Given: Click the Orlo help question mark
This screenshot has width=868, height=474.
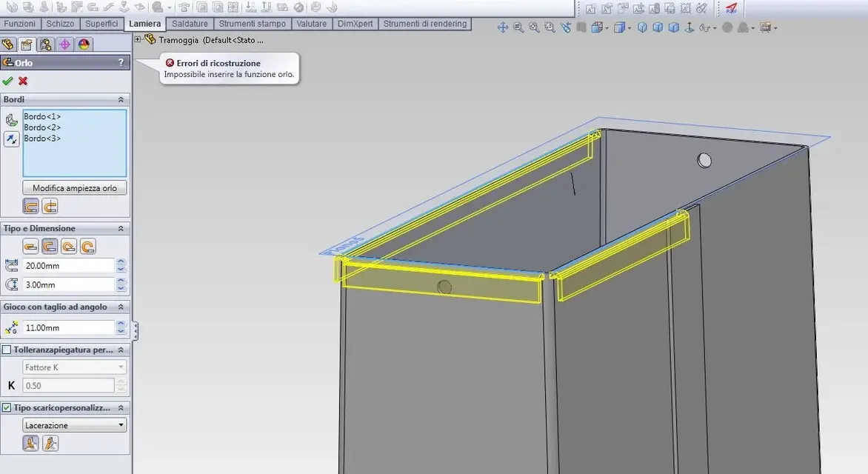Looking at the screenshot, I should tap(121, 62).
